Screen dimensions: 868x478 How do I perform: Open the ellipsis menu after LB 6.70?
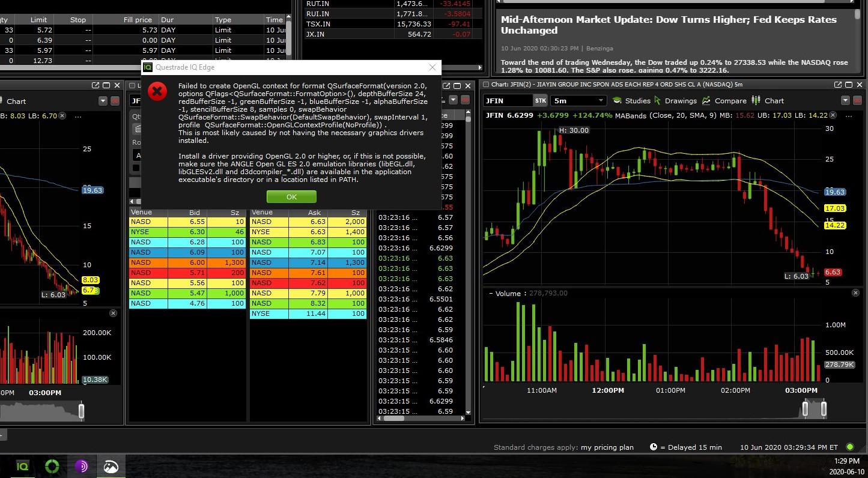pyautogui.click(x=77, y=116)
